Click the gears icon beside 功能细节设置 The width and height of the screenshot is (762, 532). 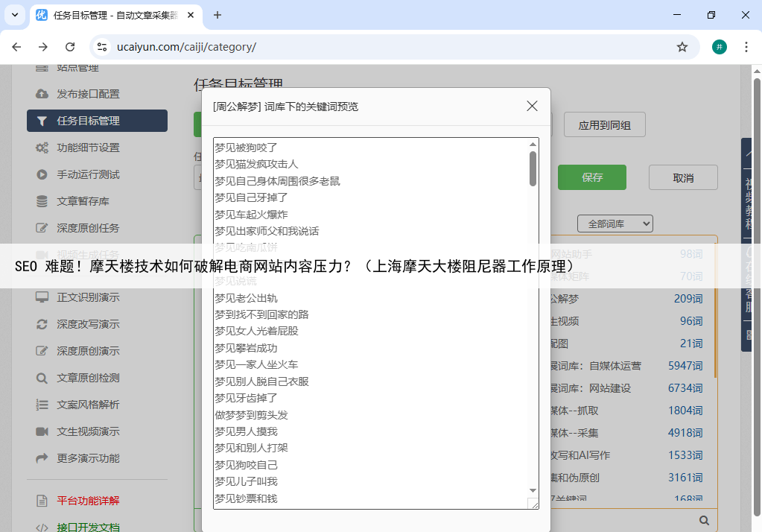click(42, 148)
